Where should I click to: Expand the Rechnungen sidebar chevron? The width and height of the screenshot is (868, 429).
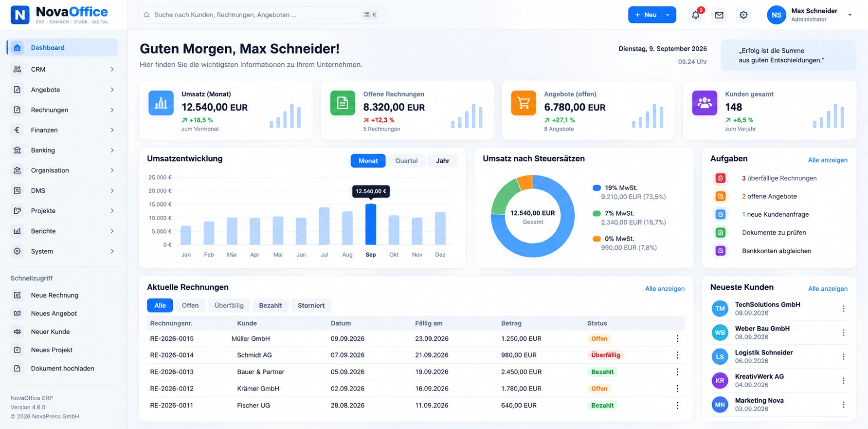tap(112, 110)
